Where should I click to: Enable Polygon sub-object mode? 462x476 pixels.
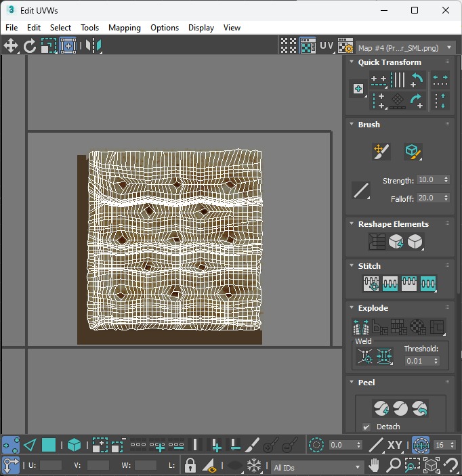[49, 446]
